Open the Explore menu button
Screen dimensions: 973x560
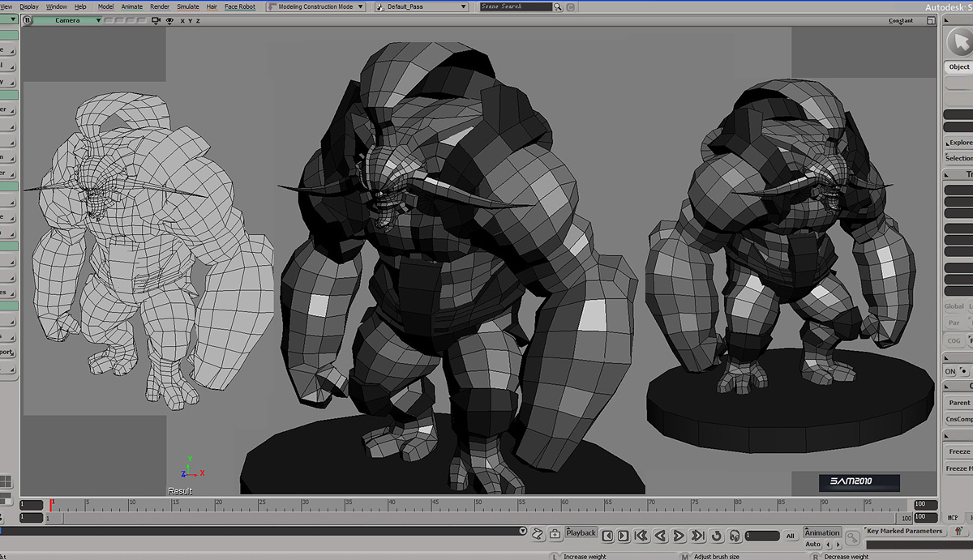pyautogui.click(x=959, y=143)
